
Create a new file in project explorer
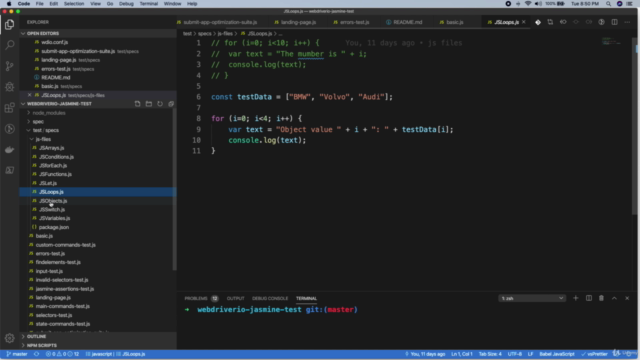138,104
